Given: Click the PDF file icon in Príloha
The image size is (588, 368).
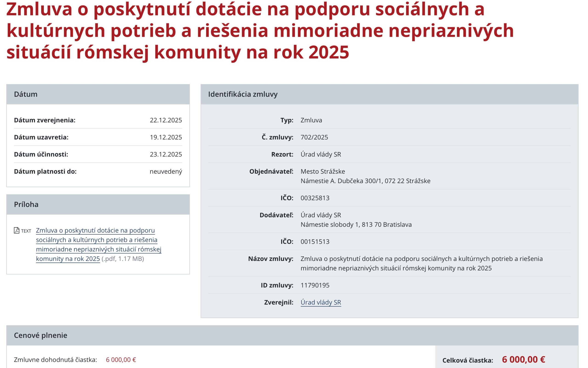Looking at the screenshot, I should 17,230.
